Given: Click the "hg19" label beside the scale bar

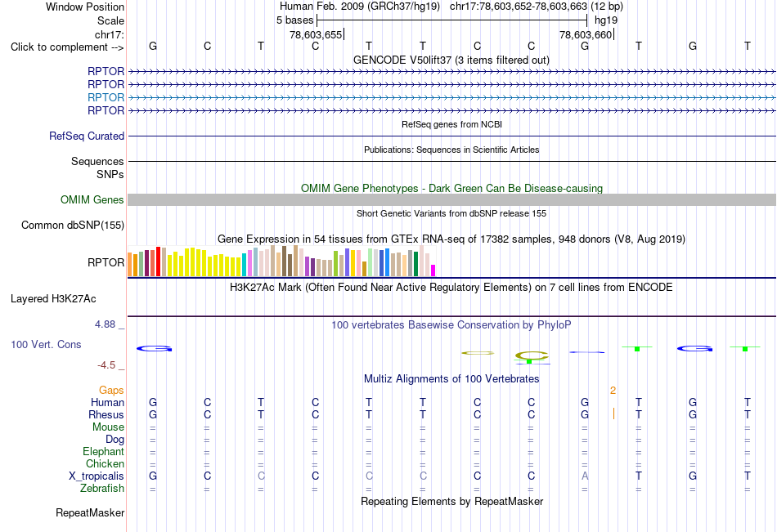Looking at the screenshot, I should click(605, 20).
